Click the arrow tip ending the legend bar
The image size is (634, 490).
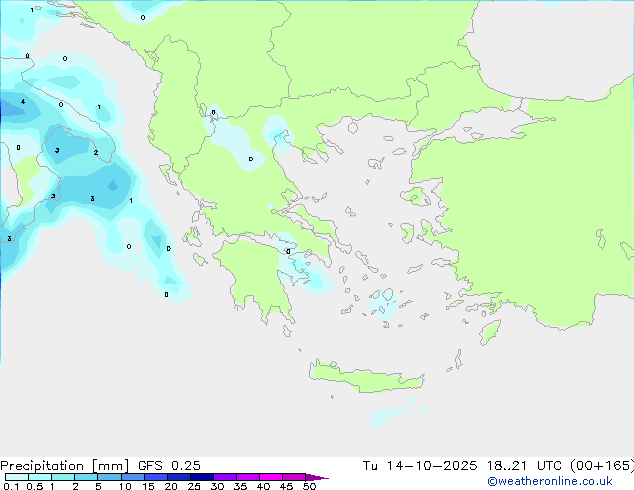pyautogui.click(x=317, y=477)
